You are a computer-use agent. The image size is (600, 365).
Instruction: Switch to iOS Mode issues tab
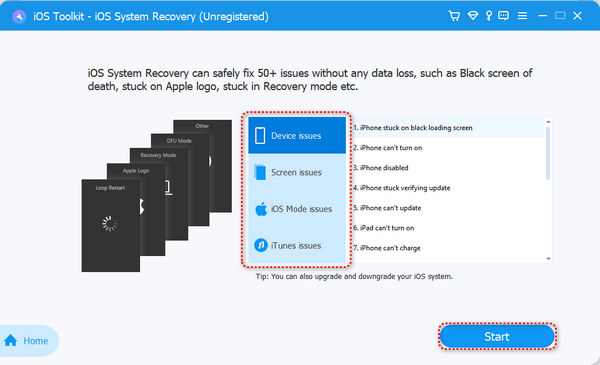tap(297, 209)
